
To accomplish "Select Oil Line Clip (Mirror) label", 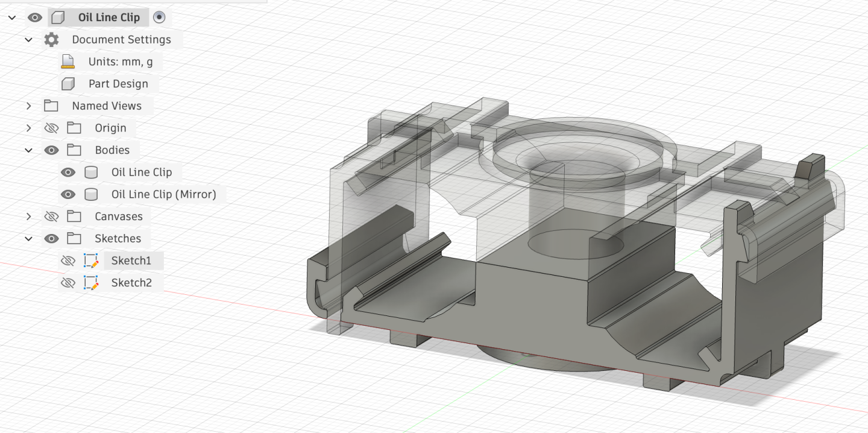I will [x=163, y=194].
